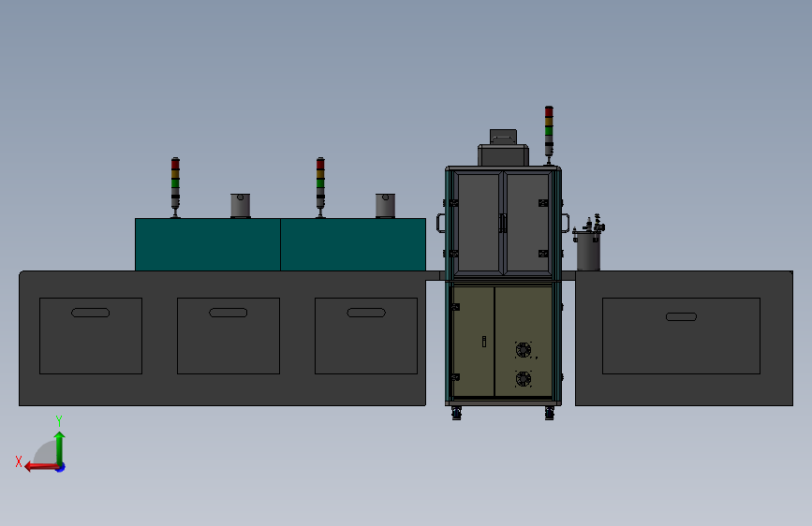Select the upper cooling fan on the olive door
The image size is (812, 526).
point(524,350)
